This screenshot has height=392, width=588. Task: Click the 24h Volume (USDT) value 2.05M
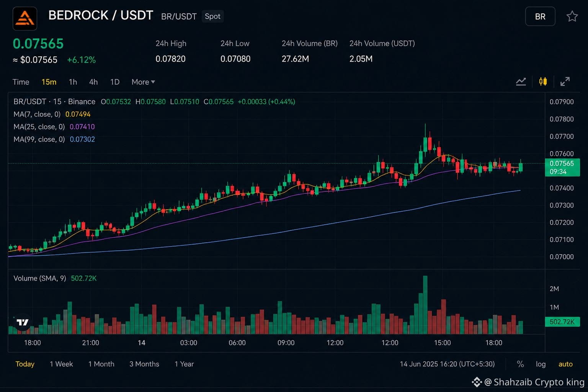[361, 59]
